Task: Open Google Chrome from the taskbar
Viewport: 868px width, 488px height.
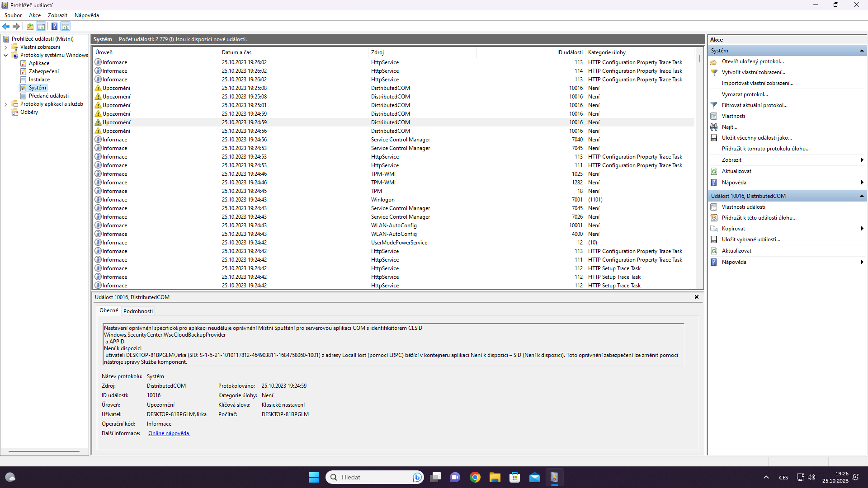Action: pos(475,477)
